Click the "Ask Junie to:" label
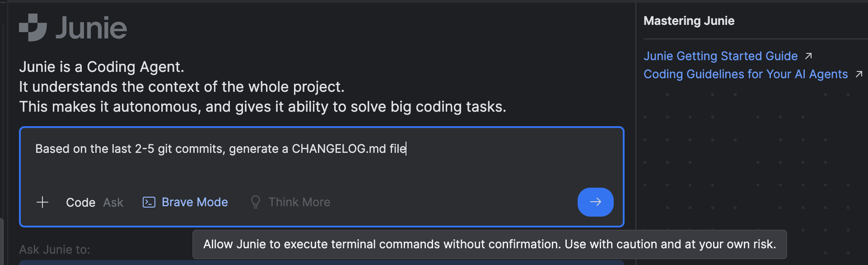The height and width of the screenshot is (265, 868). click(54, 250)
